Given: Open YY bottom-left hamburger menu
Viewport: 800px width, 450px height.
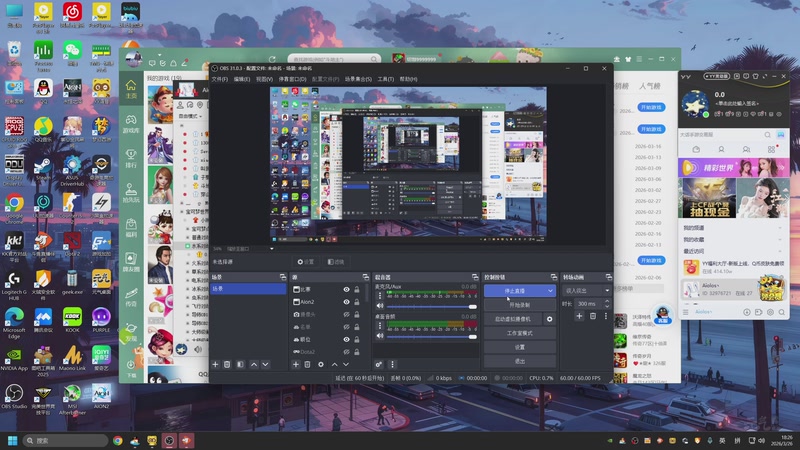Looking at the screenshot, I should tap(686, 312).
